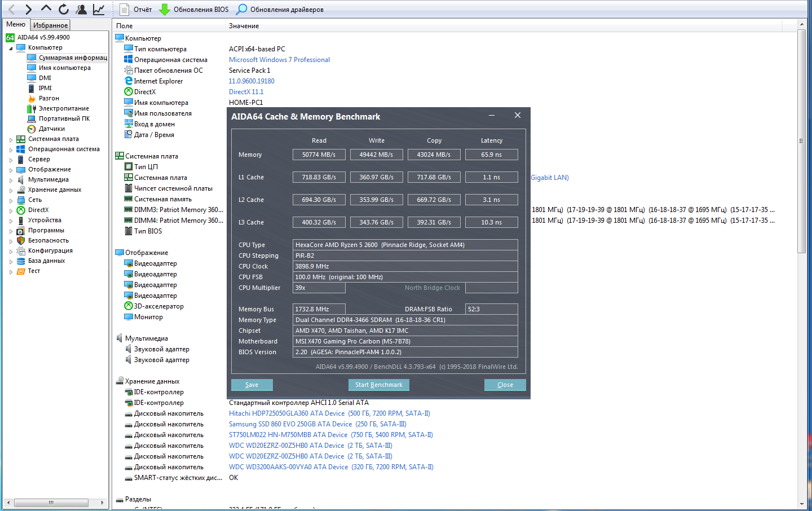Click the forward navigation arrow
This screenshot has width=812, height=511.
(x=29, y=9)
